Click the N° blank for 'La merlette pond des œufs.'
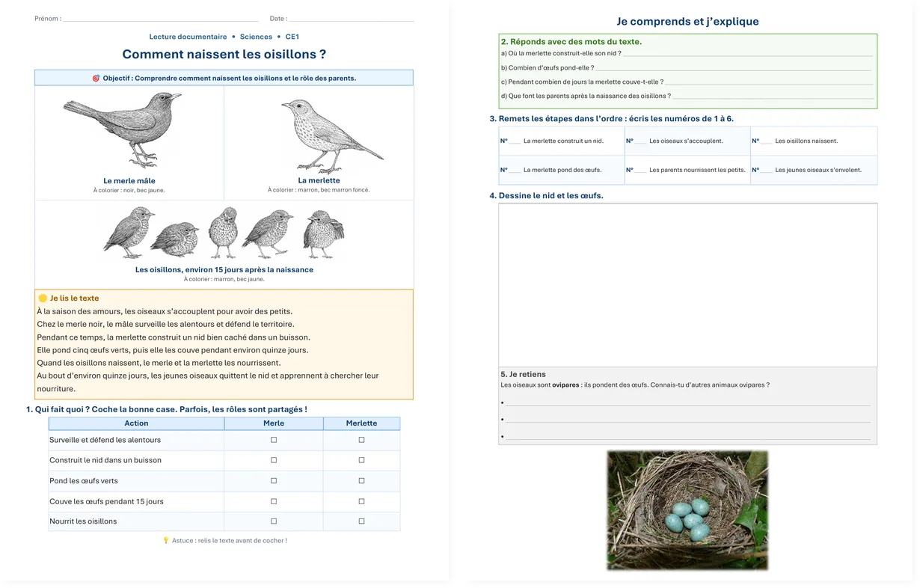The height and width of the screenshot is (588, 920). tap(515, 171)
